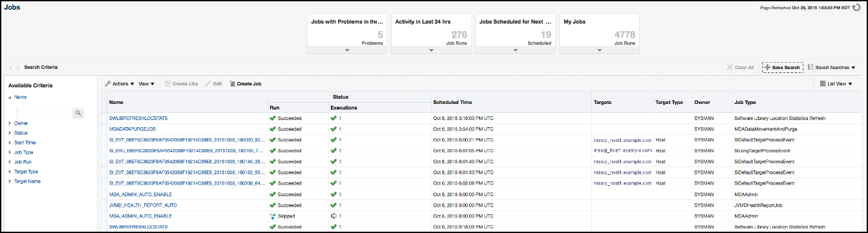The image size is (868, 233).
Task: Click the Edit button
Action: tap(214, 84)
